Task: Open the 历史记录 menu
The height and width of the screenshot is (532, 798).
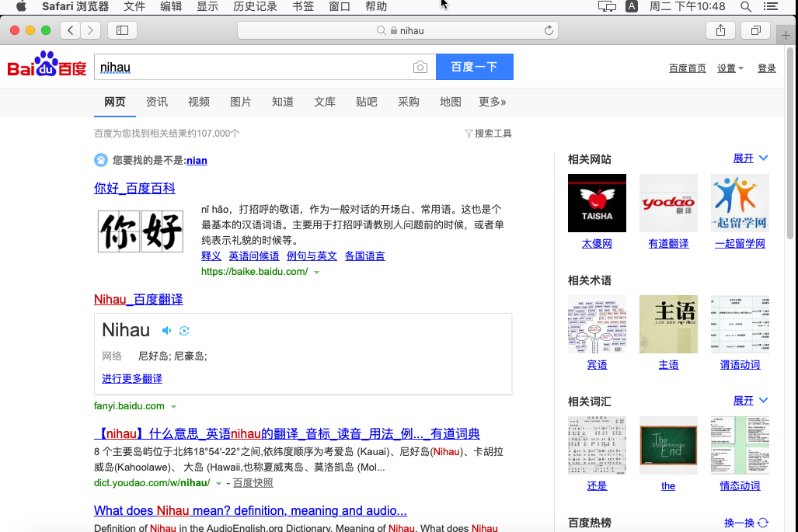Action: click(255, 7)
